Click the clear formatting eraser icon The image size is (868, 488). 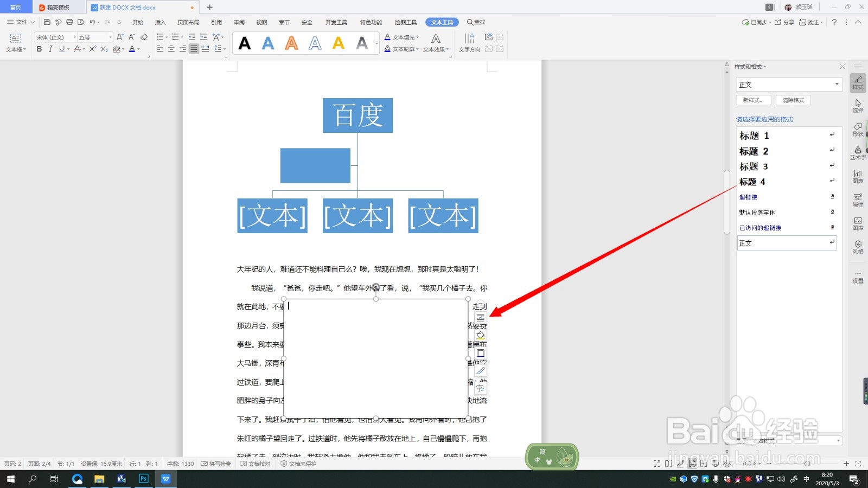pos(144,37)
